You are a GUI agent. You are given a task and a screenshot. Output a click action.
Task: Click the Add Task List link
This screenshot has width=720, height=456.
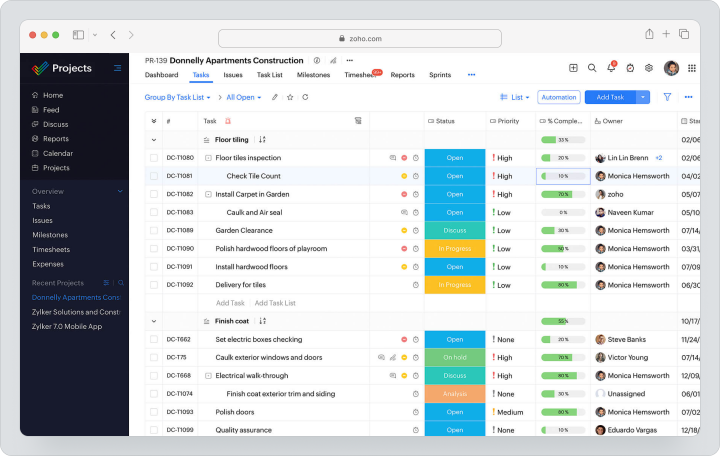click(x=275, y=303)
